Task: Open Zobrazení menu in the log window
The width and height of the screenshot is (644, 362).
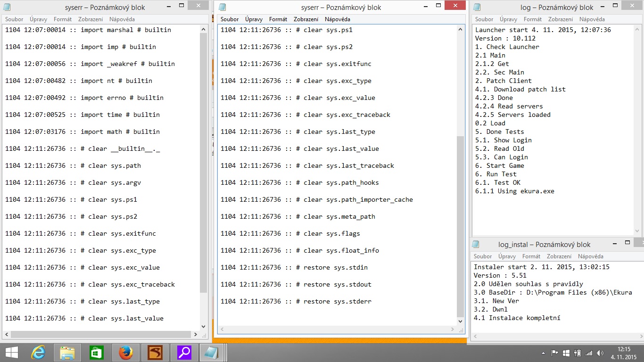Action: 560,19
